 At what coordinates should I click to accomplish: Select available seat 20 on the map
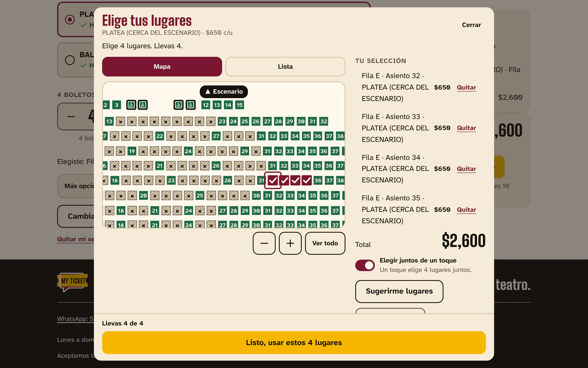pyautogui.click(x=143, y=196)
